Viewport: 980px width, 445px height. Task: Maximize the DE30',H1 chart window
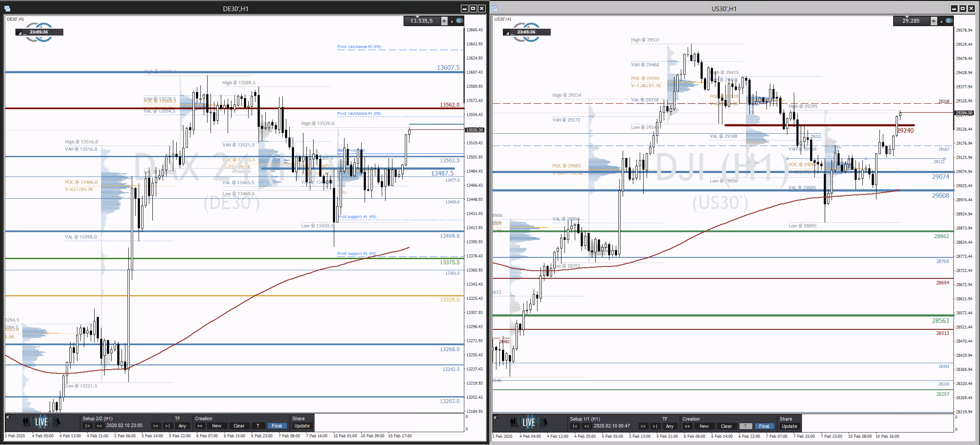click(473, 8)
